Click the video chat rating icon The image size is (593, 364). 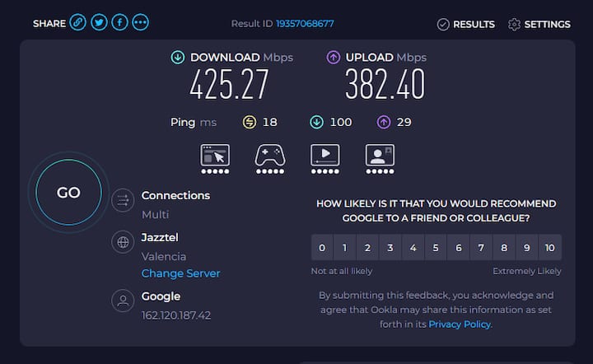point(380,159)
